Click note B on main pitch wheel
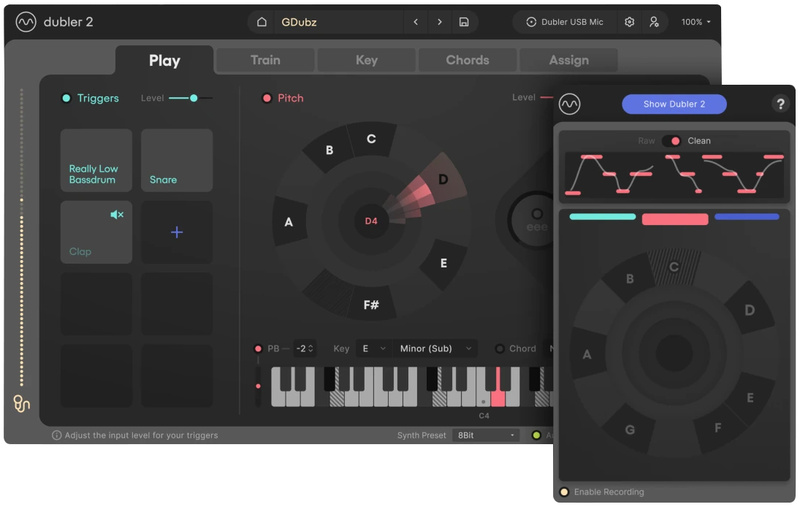The width and height of the screenshot is (800, 507). click(330, 150)
